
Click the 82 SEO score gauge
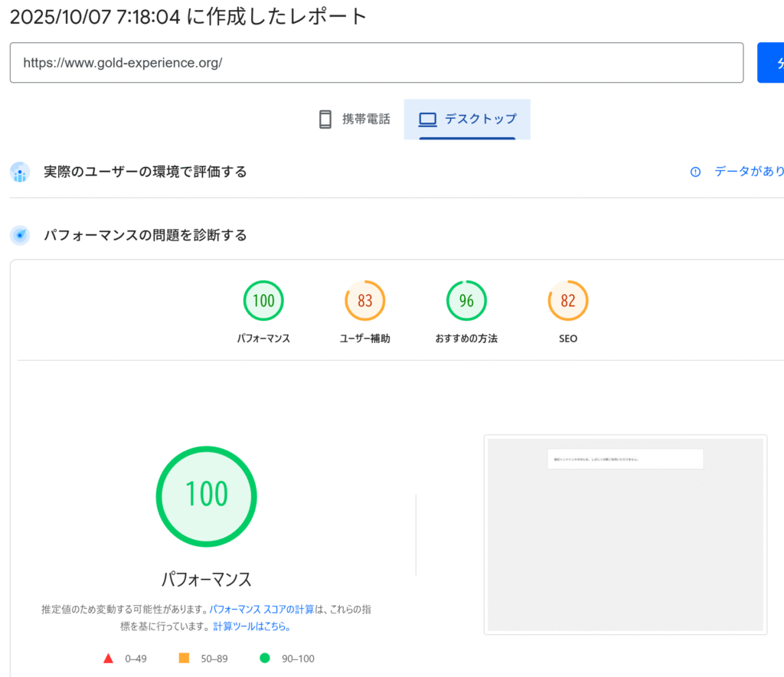pos(568,301)
